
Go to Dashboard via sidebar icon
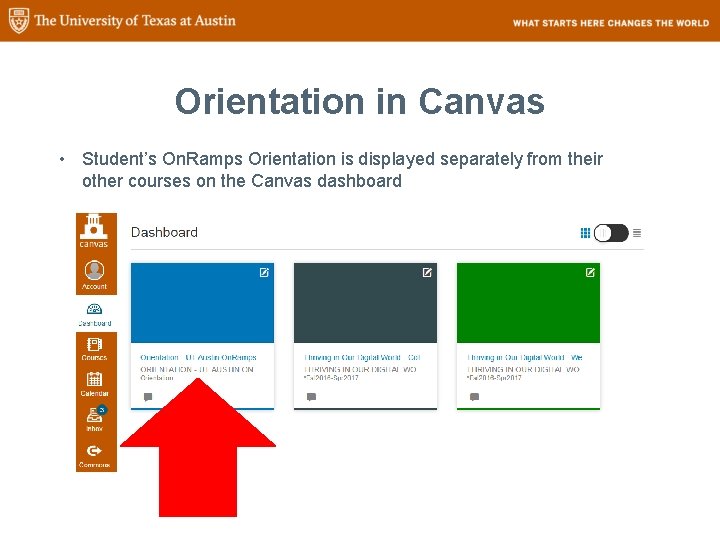pos(95,315)
